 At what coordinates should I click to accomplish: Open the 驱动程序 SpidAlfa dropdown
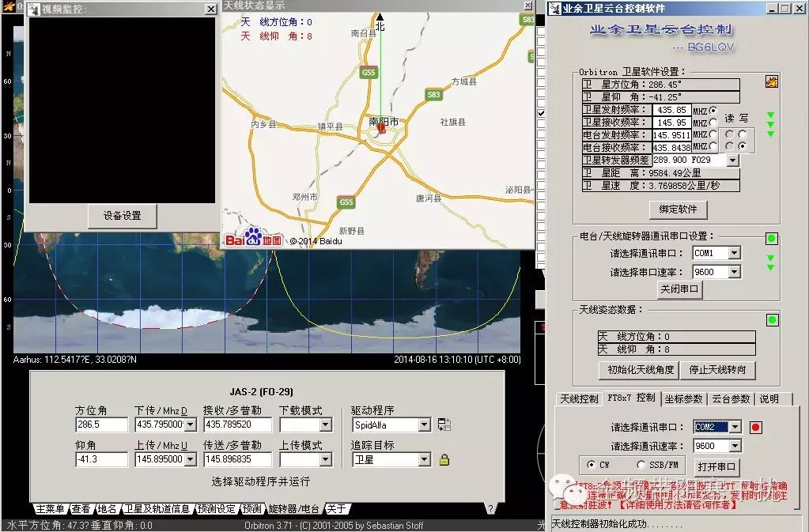click(x=424, y=424)
